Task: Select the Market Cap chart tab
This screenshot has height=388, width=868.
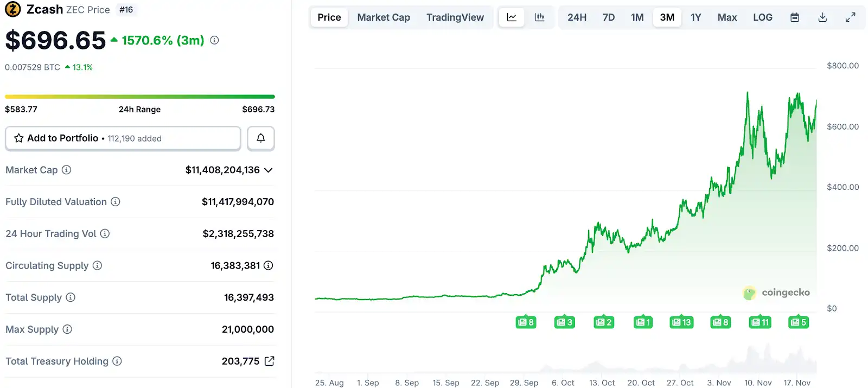Action: click(384, 17)
